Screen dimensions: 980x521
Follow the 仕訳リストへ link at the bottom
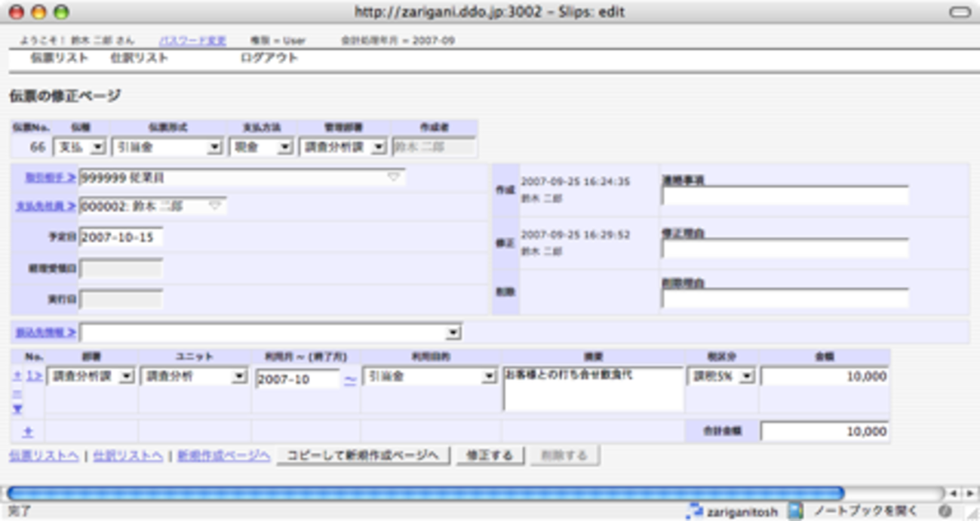(128, 456)
